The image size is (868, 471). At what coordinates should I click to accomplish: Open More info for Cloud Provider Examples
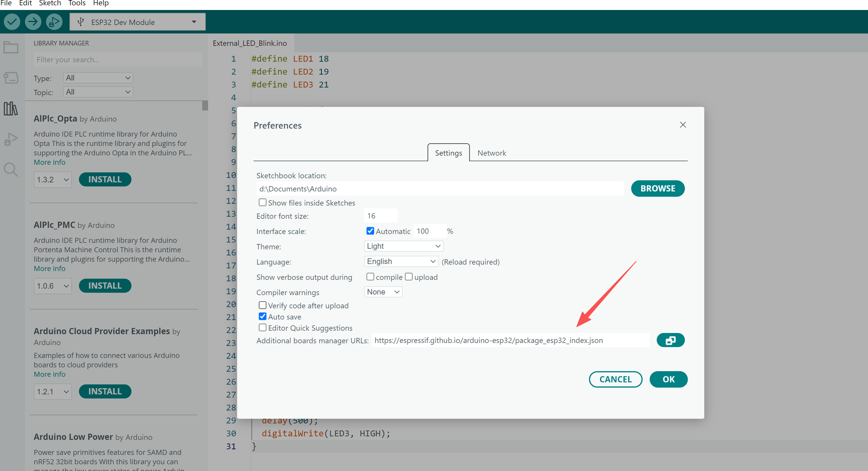point(49,374)
